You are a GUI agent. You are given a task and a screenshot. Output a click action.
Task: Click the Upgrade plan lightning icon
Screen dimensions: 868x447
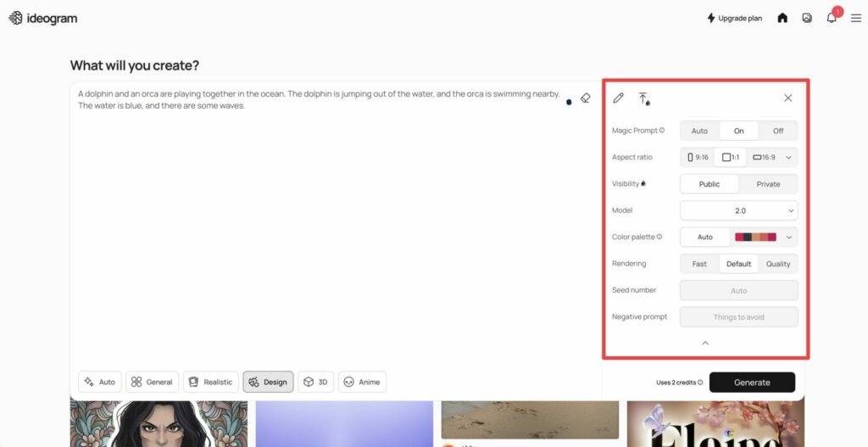[x=711, y=19]
